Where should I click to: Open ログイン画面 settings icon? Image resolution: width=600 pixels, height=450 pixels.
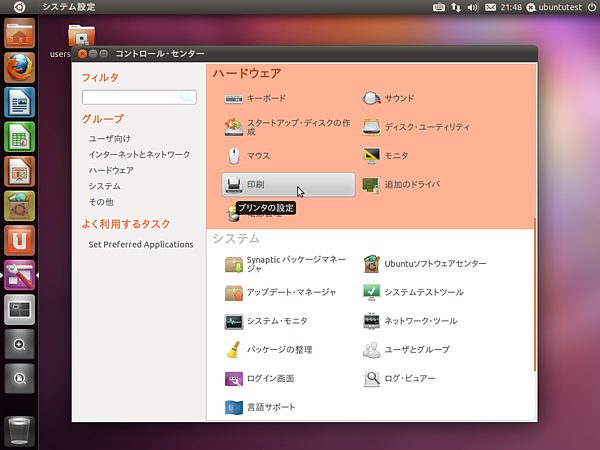[x=233, y=379]
